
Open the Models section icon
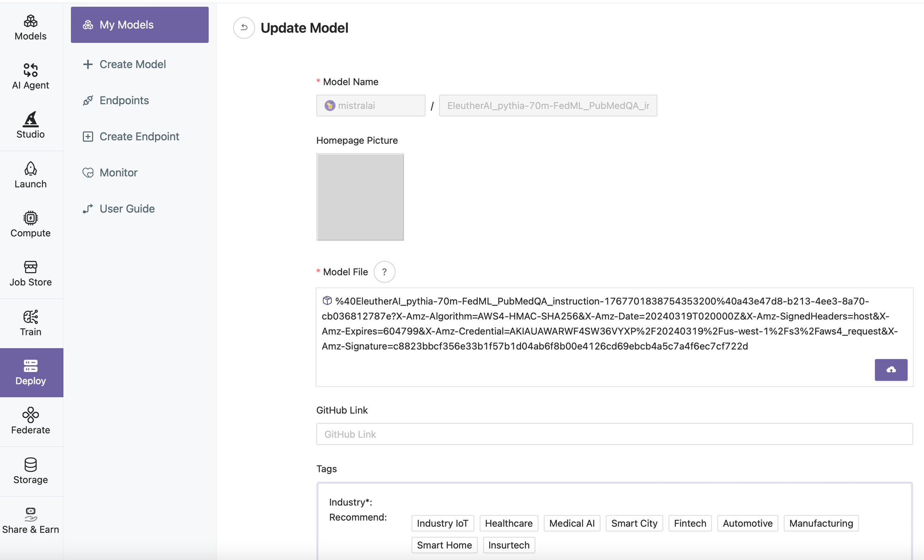click(x=30, y=22)
